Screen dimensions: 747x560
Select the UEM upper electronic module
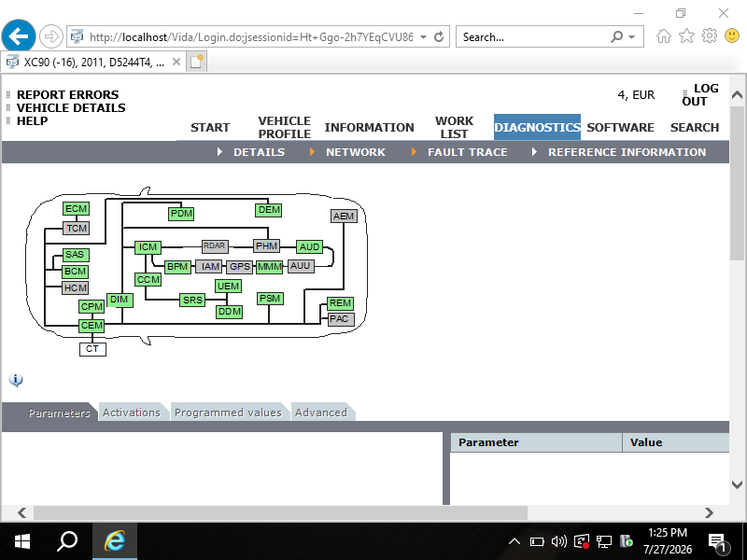point(228,287)
